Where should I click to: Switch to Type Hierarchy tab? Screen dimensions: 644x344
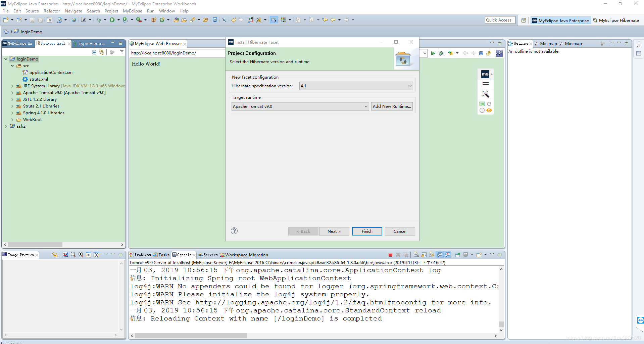88,43
